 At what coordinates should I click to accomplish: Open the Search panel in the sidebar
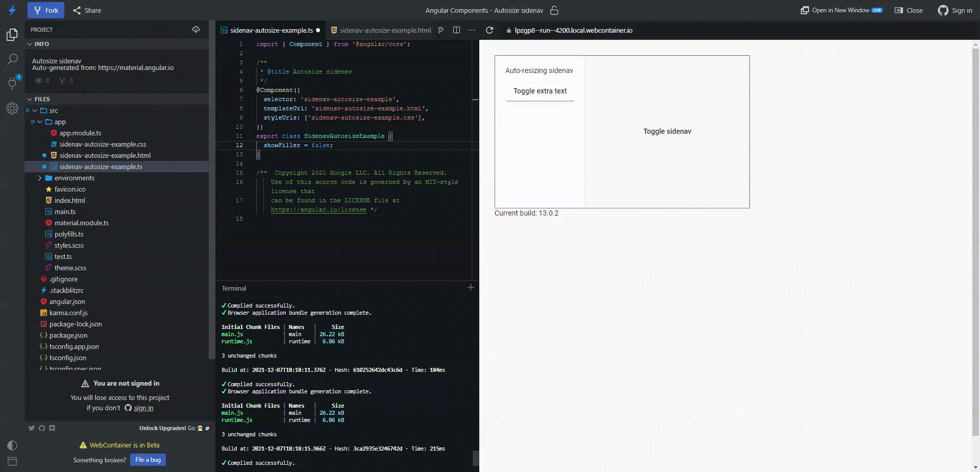[12, 59]
